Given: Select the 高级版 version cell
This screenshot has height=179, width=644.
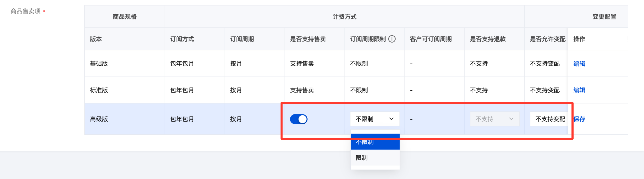Looking at the screenshot, I should [x=125, y=119].
